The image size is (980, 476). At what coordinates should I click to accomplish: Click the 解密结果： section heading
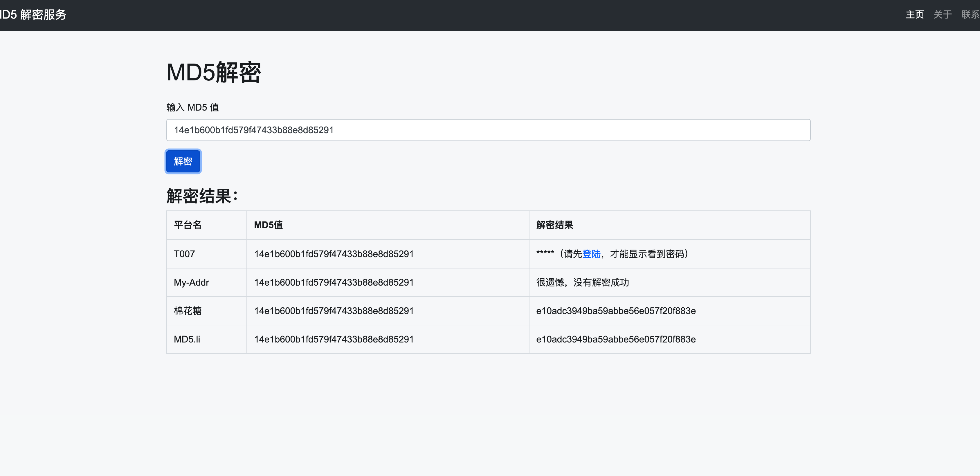202,196
